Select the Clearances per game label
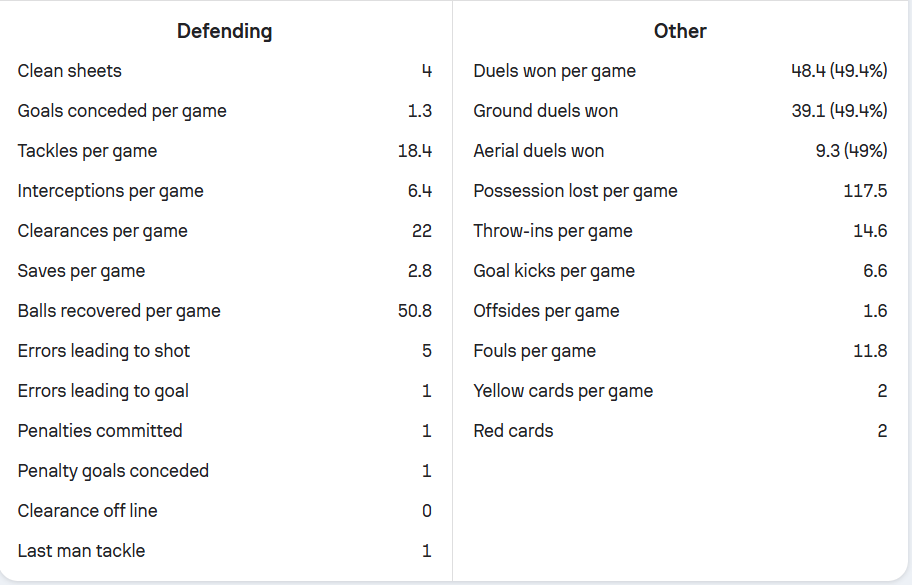 (x=102, y=231)
